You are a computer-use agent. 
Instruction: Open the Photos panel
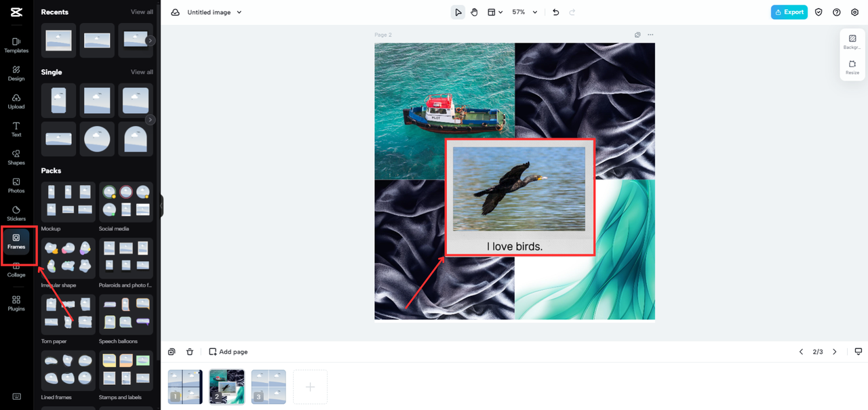click(16, 186)
